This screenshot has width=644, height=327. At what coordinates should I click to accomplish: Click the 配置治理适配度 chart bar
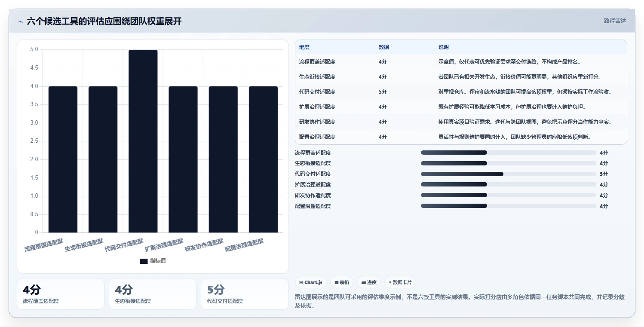(263, 159)
